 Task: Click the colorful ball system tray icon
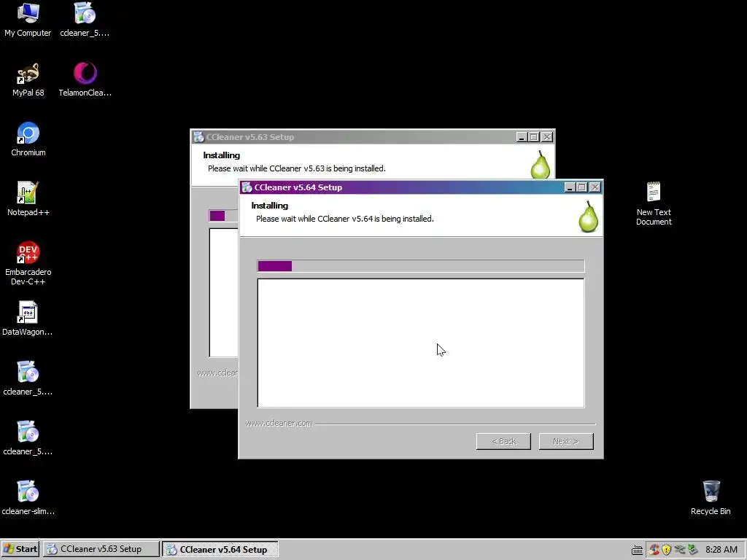tap(654, 550)
